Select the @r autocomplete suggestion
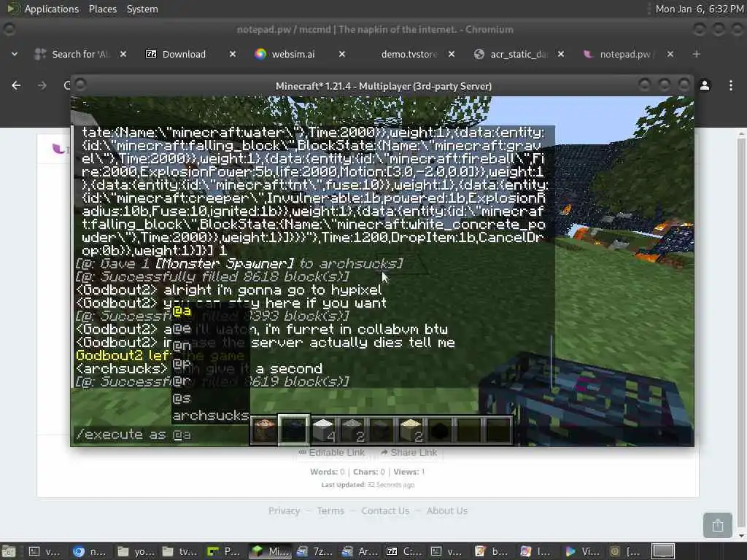 click(x=182, y=381)
